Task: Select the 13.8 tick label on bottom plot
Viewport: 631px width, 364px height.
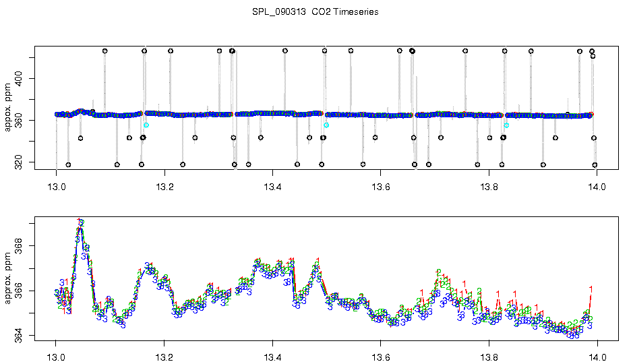Action: (489, 357)
